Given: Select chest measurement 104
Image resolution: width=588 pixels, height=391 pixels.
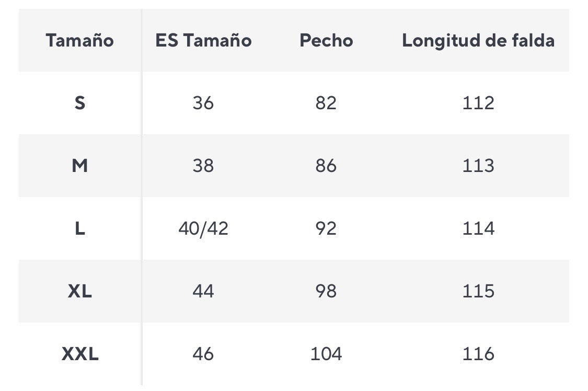Looking at the screenshot, I should 326,354.
